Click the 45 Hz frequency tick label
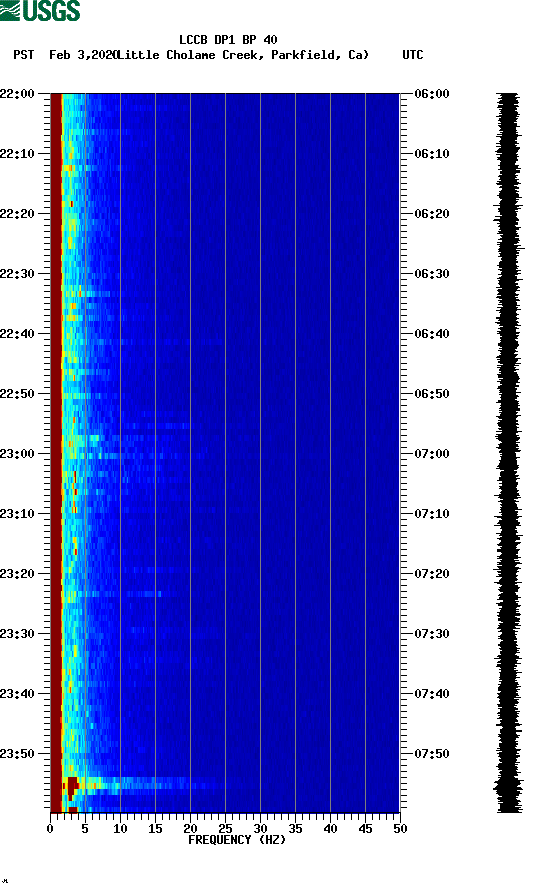 pos(365,829)
